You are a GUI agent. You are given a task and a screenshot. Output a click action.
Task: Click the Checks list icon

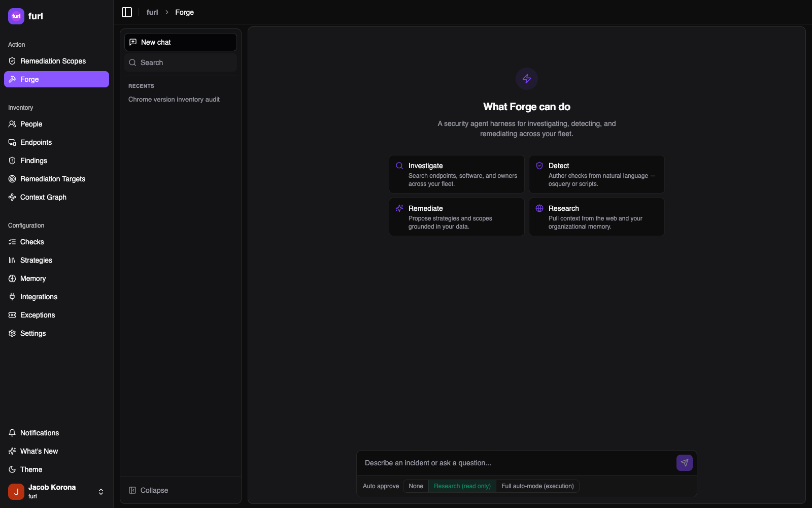tap(12, 242)
